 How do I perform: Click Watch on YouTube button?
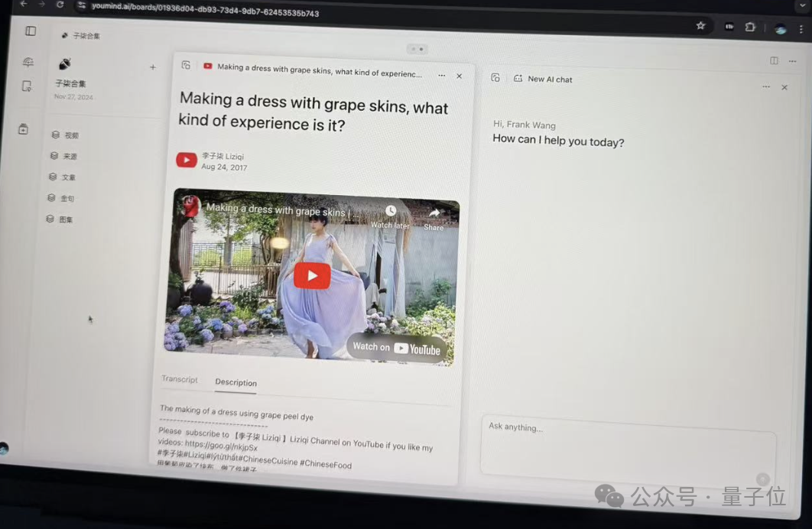click(x=397, y=348)
